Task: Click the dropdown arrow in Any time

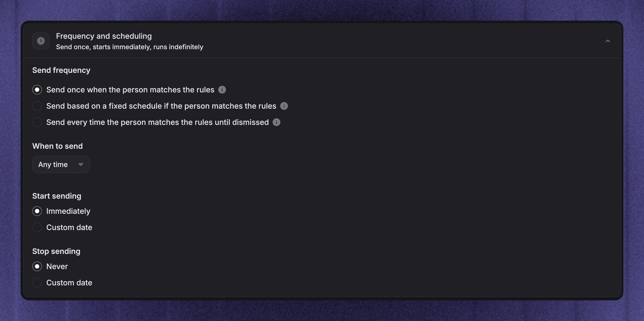Action: pyautogui.click(x=81, y=164)
